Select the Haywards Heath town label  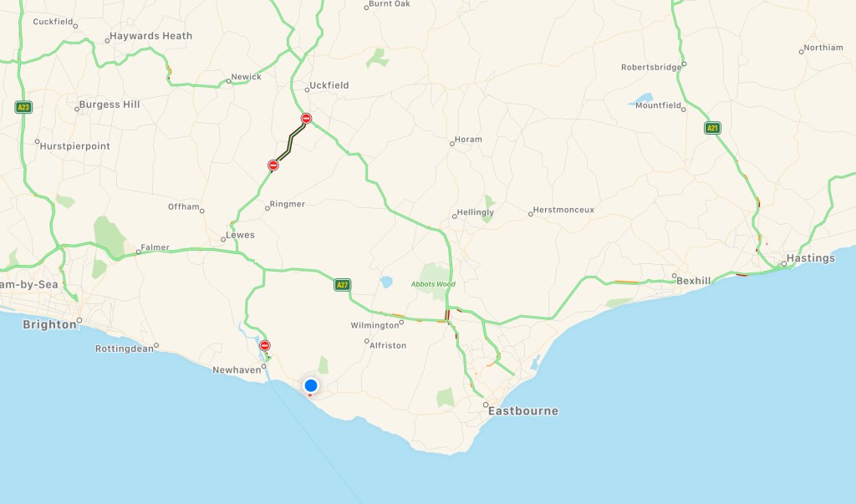pos(150,36)
